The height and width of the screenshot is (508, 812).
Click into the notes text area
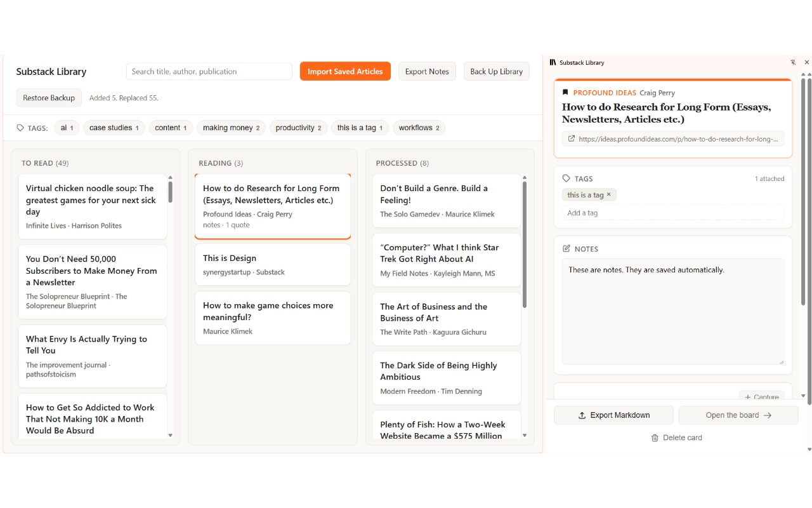click(673, 311)
